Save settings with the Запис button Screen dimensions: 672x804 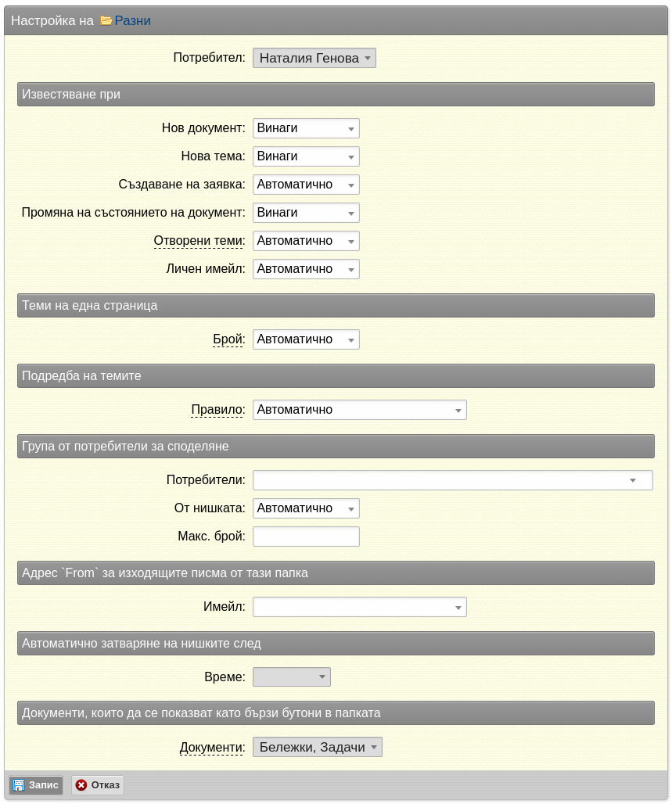coord(36,785)
